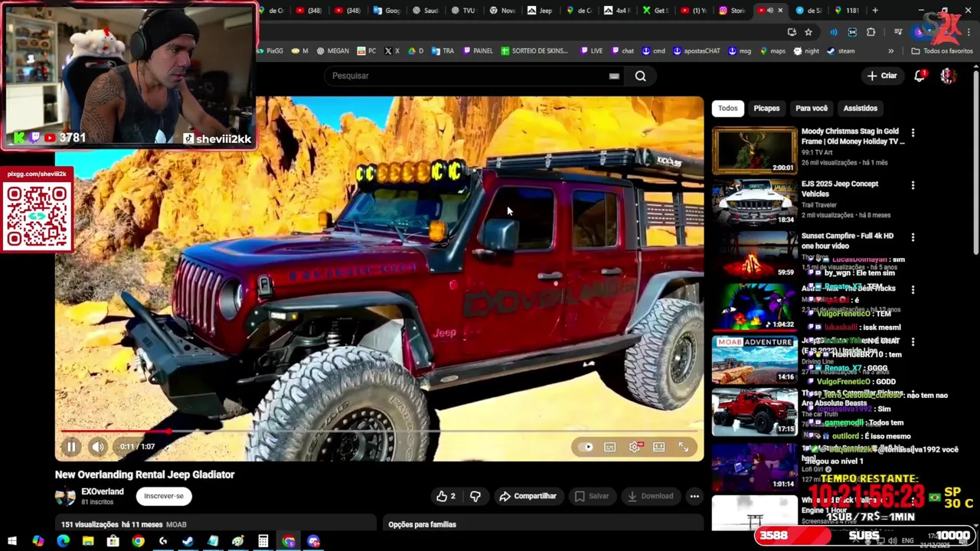Select the Picapes filter chip
980x551 pixels.
[766, 108]
